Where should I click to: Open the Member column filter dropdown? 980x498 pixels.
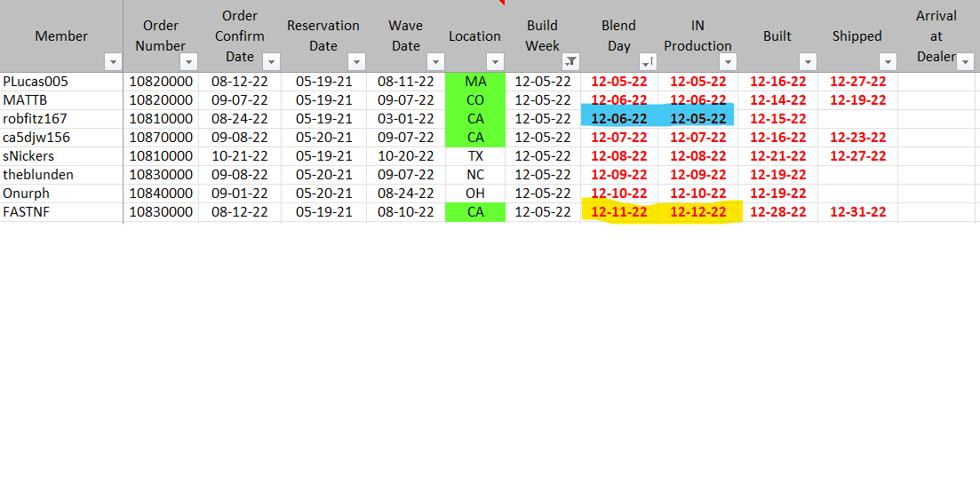(113, 62)
